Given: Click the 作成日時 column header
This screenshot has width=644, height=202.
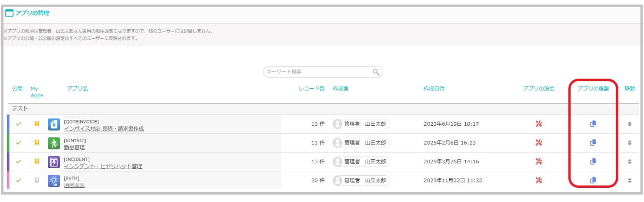Looking at the screenshot, I should (434, 88).
